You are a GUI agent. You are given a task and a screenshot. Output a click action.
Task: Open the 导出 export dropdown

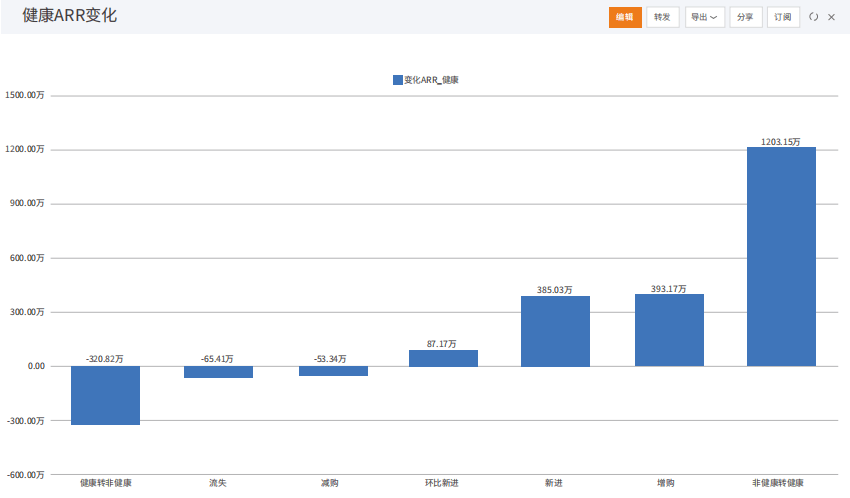coord(705,17)
